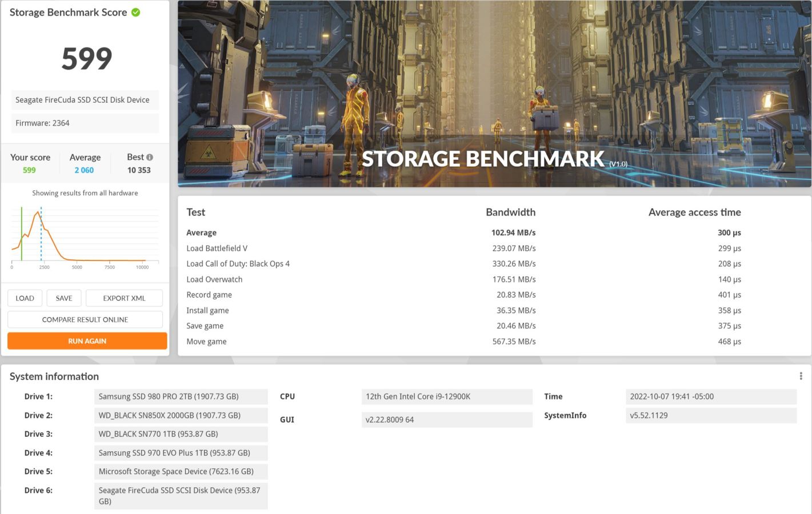
Task: Click the 300 µs average access time
Action: (x=729, y=232)
